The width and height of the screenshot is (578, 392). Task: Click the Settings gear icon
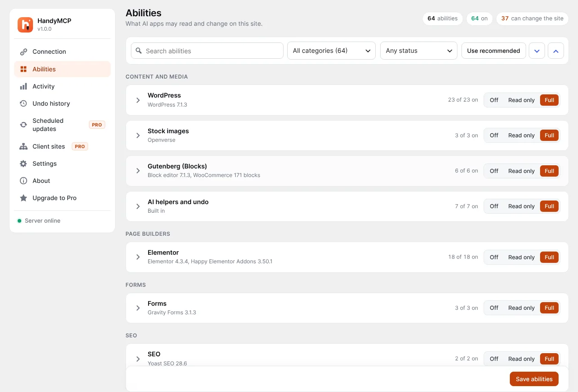pyautogui.click(x=23, y=163)
